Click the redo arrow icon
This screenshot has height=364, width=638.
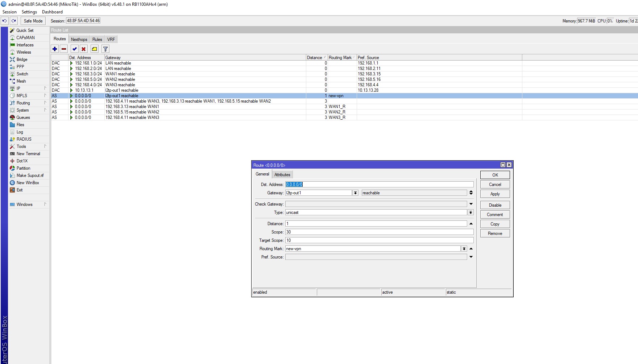[x=14, y=21]
